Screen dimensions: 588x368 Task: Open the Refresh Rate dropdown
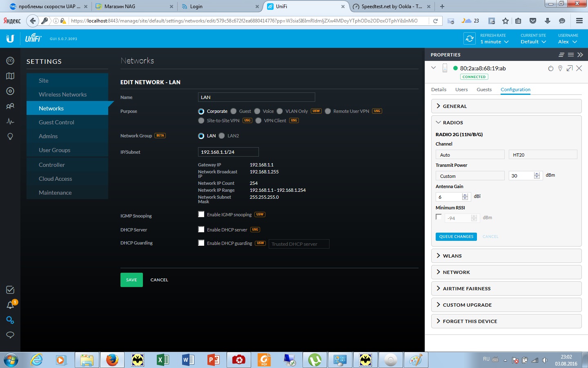click(494, 42)
